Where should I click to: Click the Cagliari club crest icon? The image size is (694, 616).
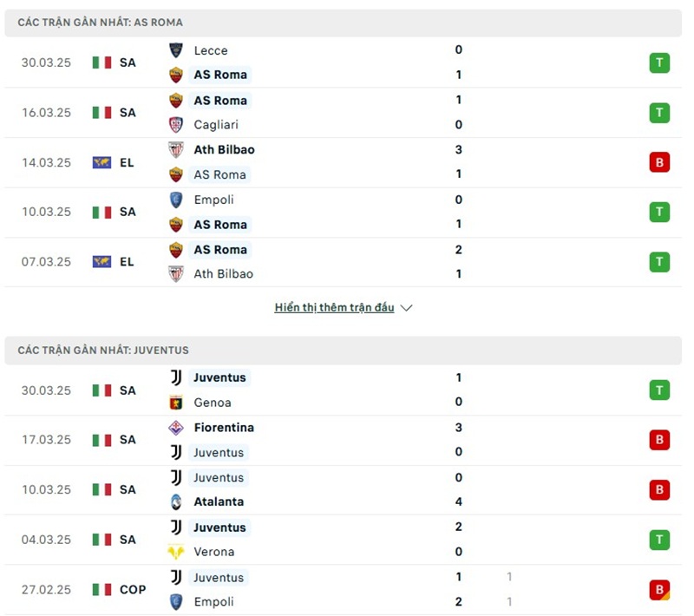pos(176,124)
